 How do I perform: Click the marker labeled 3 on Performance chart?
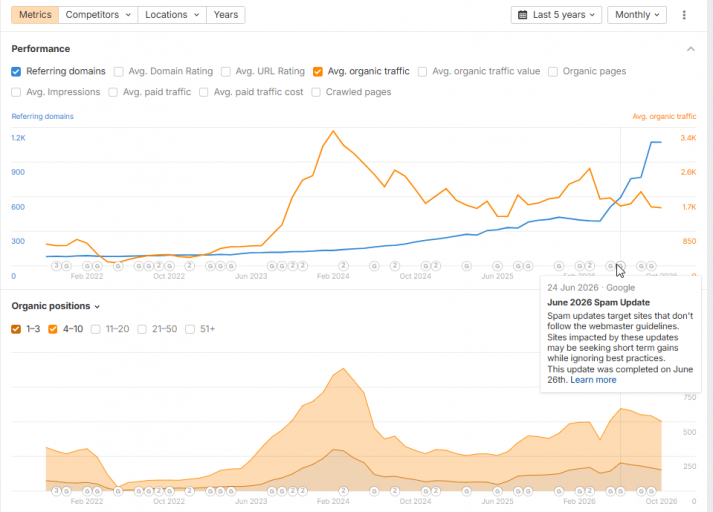[56, 266]
